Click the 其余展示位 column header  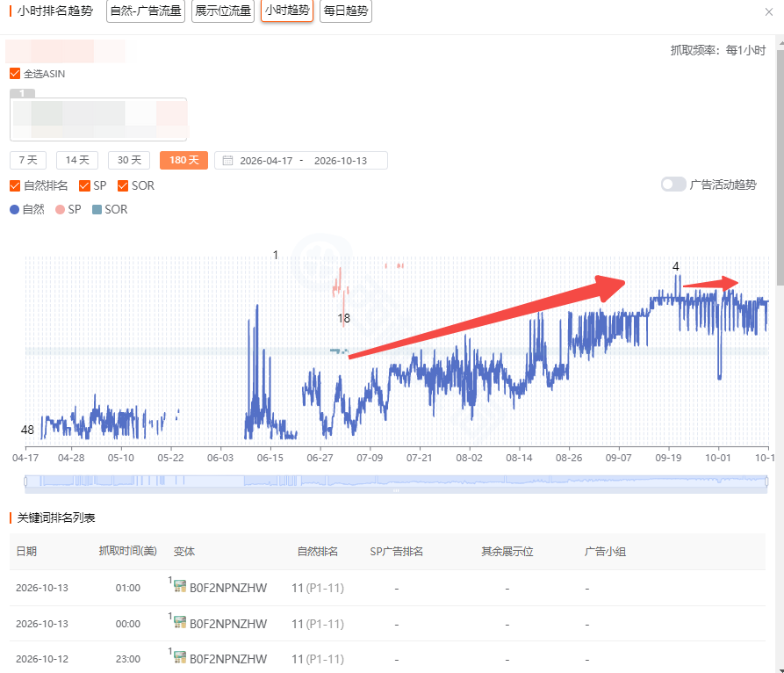(507, 552)
